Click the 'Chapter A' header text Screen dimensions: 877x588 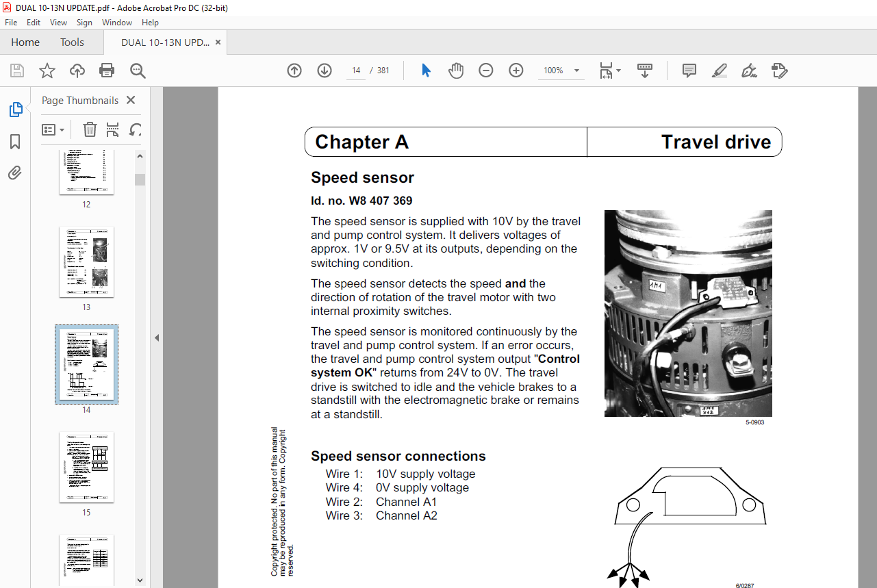point(361,142)
